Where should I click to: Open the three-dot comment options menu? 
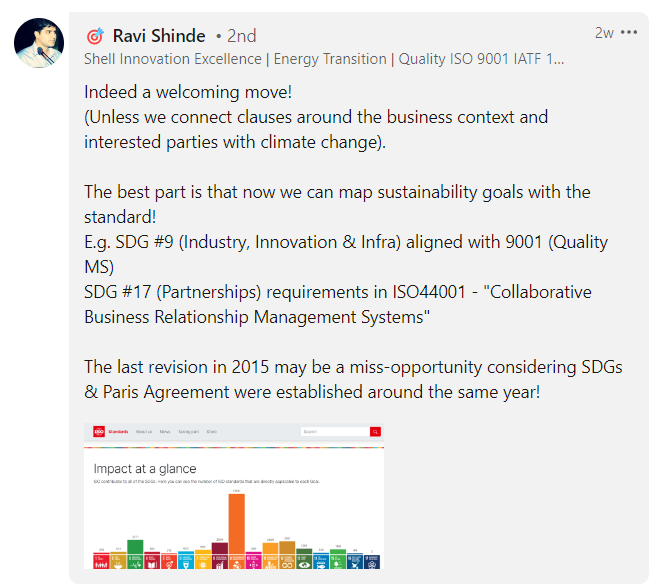click(x=629, y=32)
